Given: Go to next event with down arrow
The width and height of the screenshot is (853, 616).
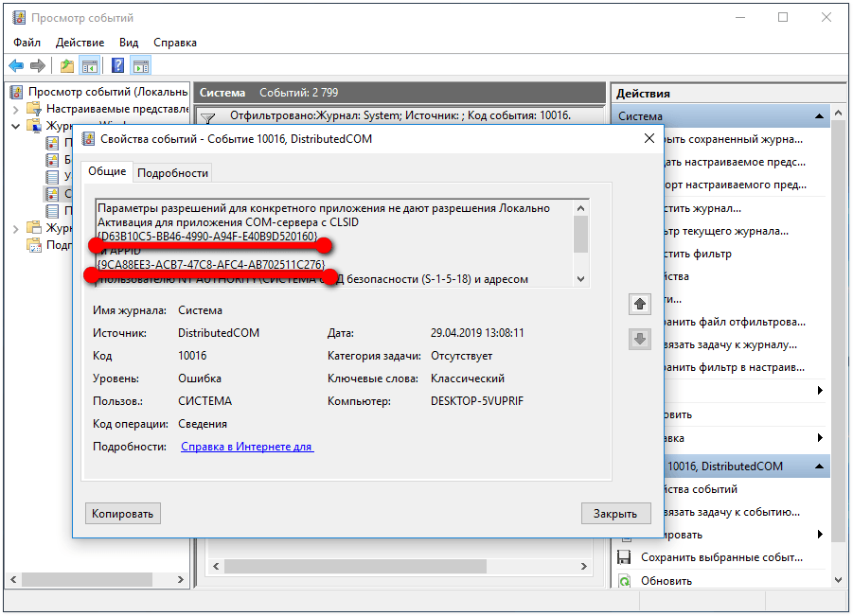Looking at the screenshot, I should (x=640, y=339).
